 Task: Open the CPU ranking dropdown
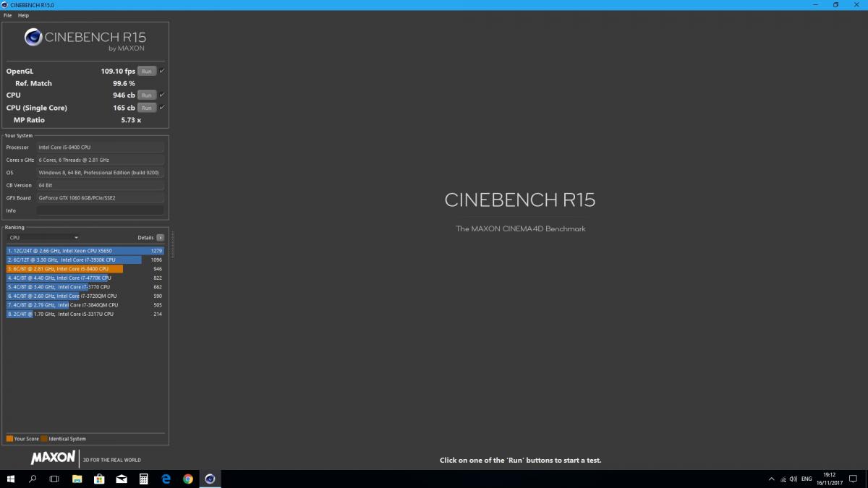tap(43, 237)
